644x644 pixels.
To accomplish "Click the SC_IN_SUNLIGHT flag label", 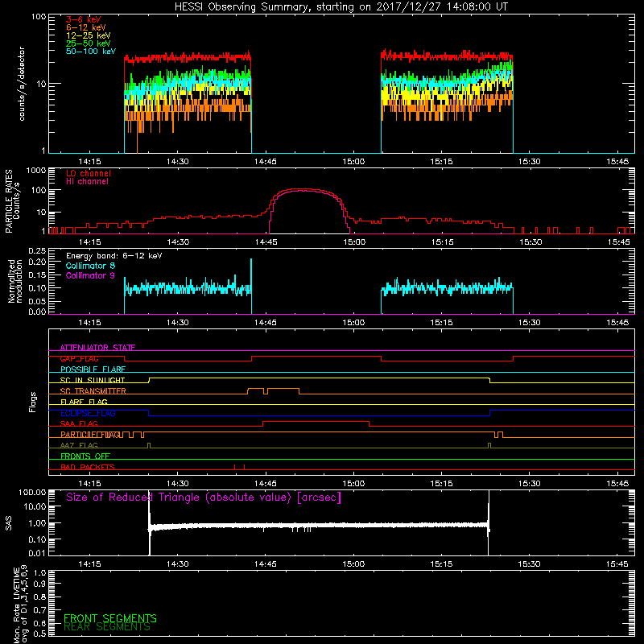I will coord(93,380).
